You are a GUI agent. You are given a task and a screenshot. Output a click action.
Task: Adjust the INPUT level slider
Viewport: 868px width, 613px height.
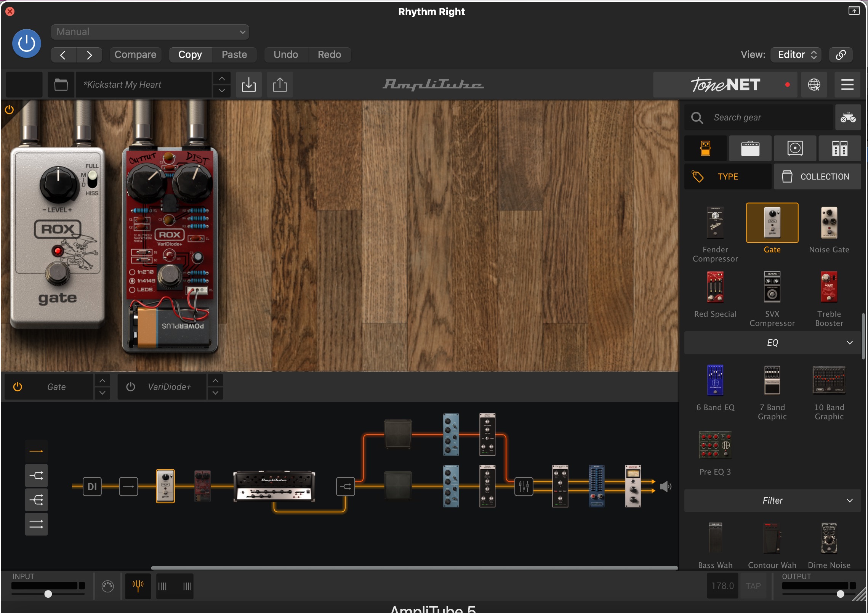(x=48, y=594)
